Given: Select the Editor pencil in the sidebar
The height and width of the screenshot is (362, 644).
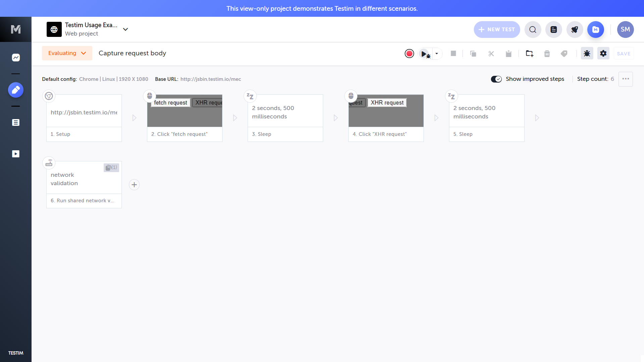Looking at the screenshot, I should click(x=15, y=90).
